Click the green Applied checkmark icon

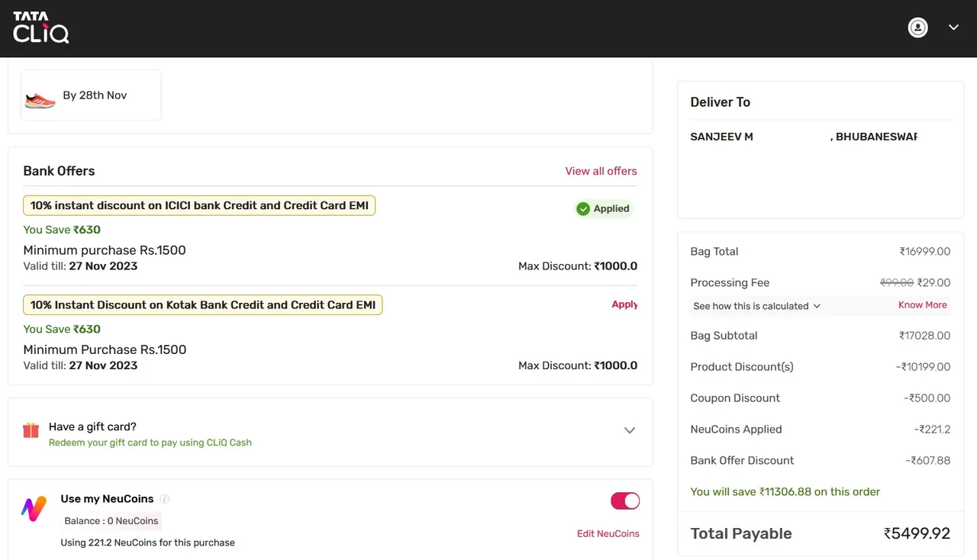583,209
